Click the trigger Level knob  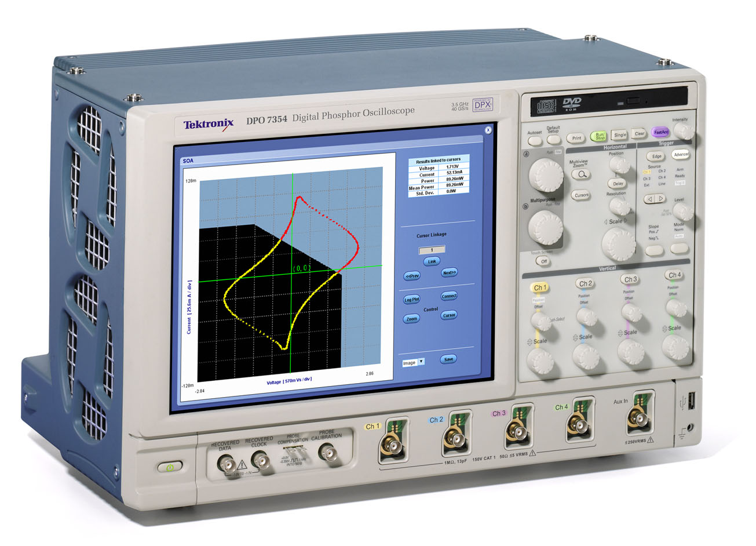coord(684,212)
